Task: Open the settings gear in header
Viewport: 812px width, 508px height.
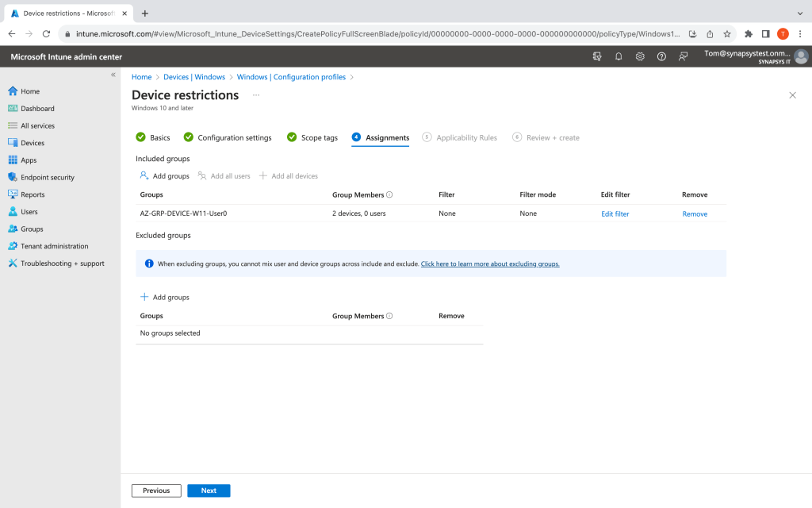Action: click(x=640, y=56)
